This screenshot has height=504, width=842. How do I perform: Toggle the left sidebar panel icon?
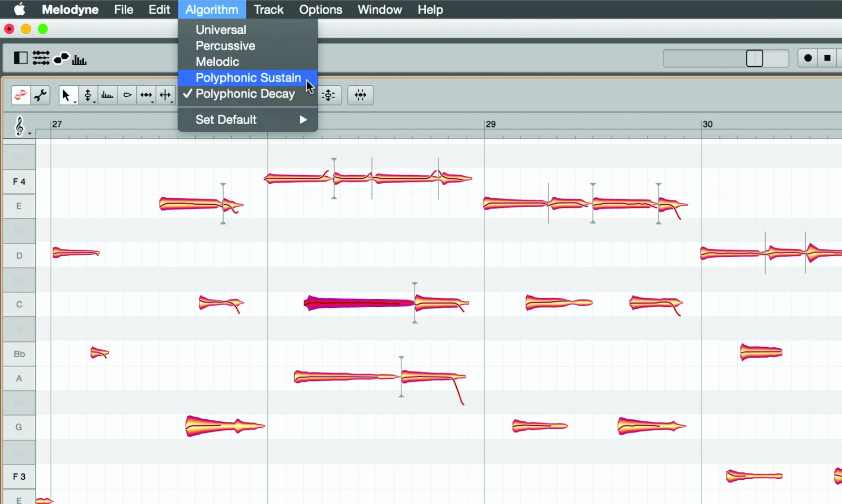[21, 58]
